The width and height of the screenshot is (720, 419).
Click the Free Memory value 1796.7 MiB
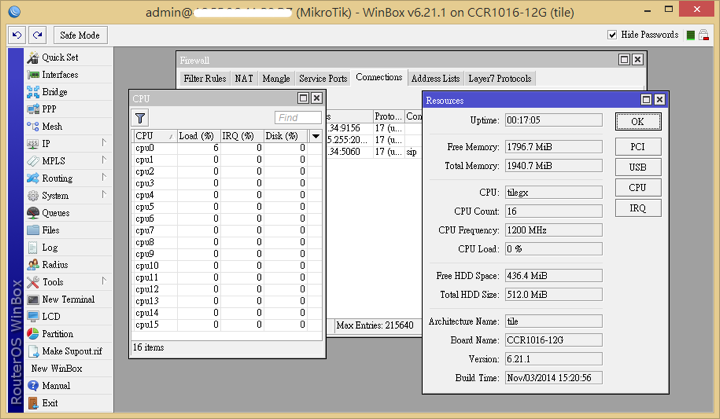point(553,147)
